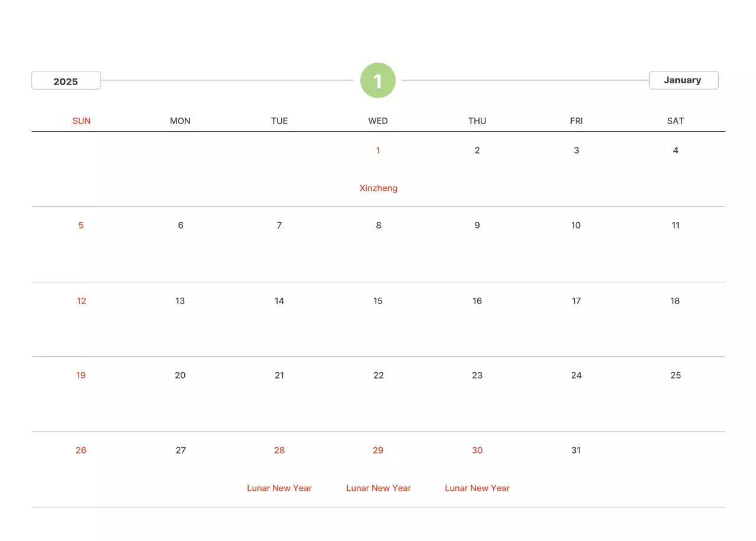Image resolution: width=756 pixels, height=541 pixels.
Task: Click Lunar New Year under 30
Action: 477,488
